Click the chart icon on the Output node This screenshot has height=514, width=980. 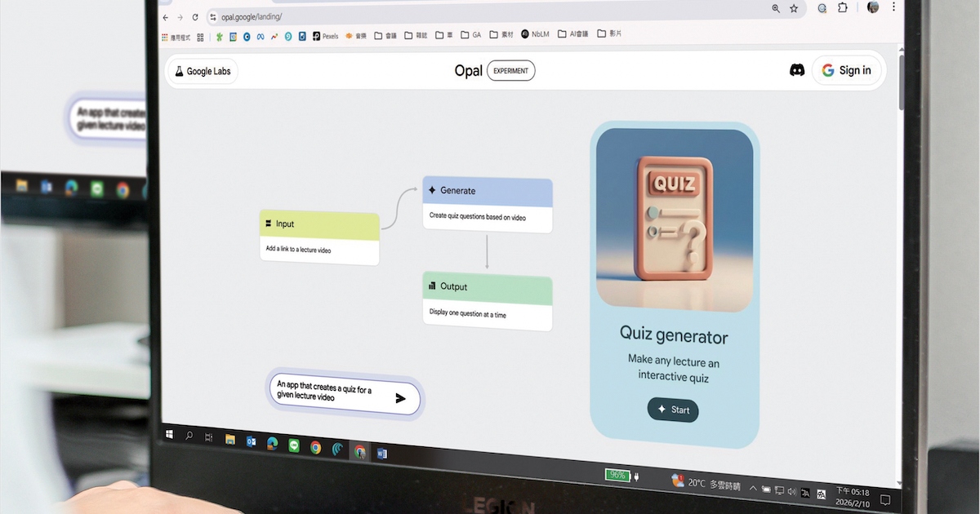click(x=433, y=286)
